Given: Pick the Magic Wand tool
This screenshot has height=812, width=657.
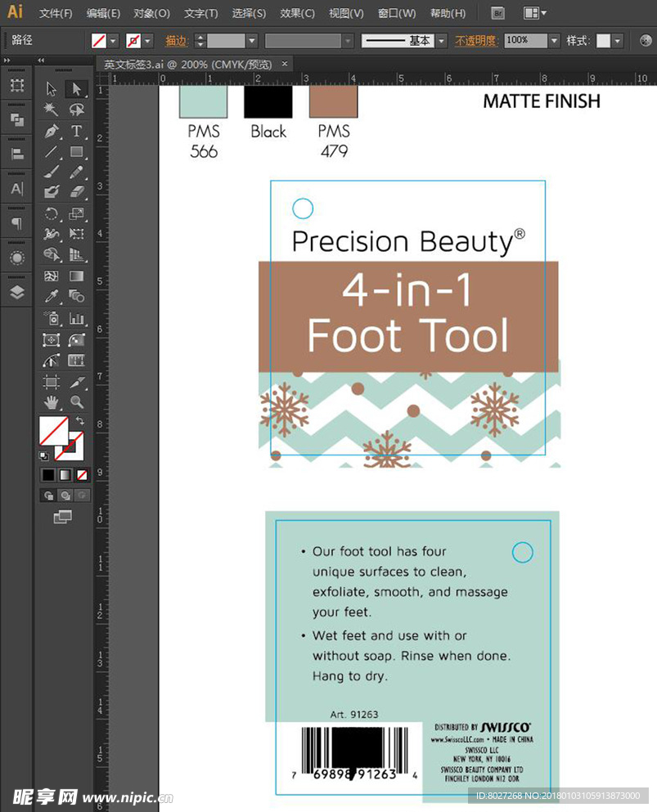Looking at the screenshot, I should pos(51,110).
